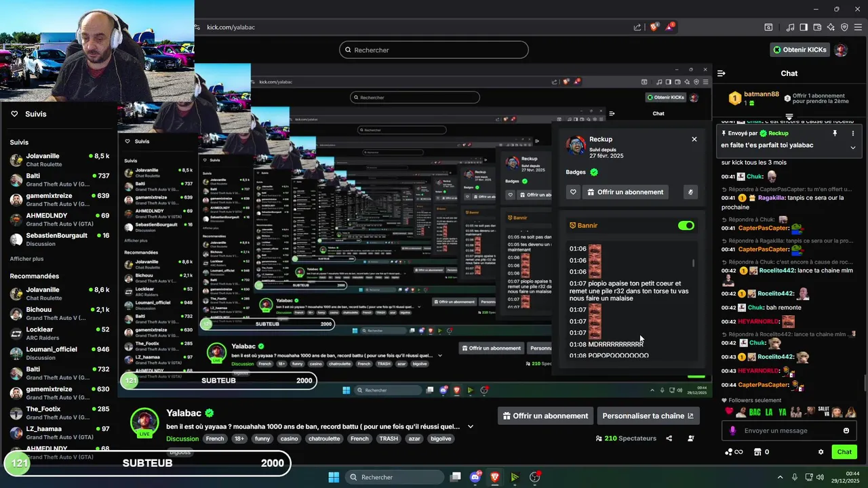Click the emoji picker in message box
Viewport: 868px width, 488px height.
846,430
